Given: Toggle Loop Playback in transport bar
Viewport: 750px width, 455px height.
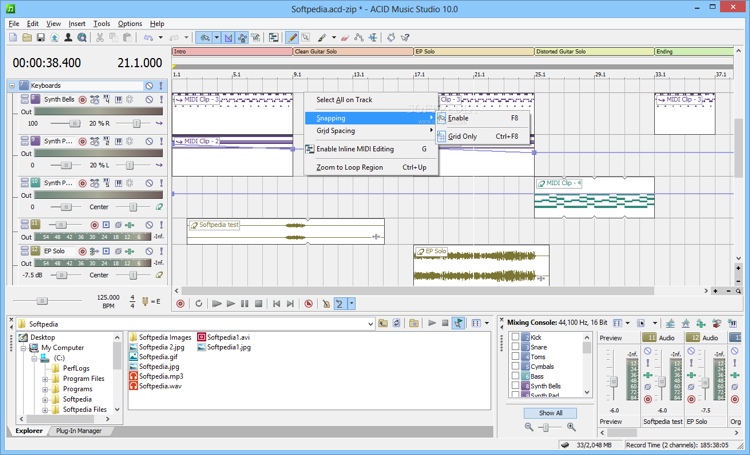Looking at the screenshot, I should click(199, 303).
